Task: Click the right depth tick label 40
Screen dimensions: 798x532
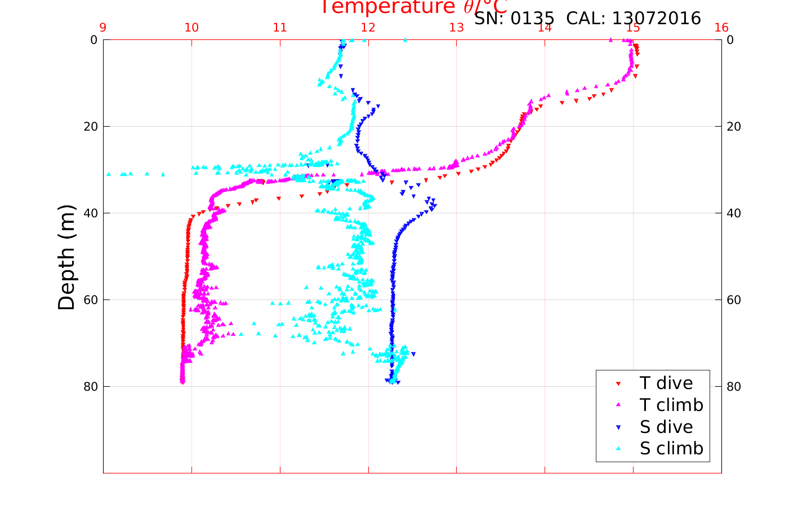Action: click(x=734, y=213)
